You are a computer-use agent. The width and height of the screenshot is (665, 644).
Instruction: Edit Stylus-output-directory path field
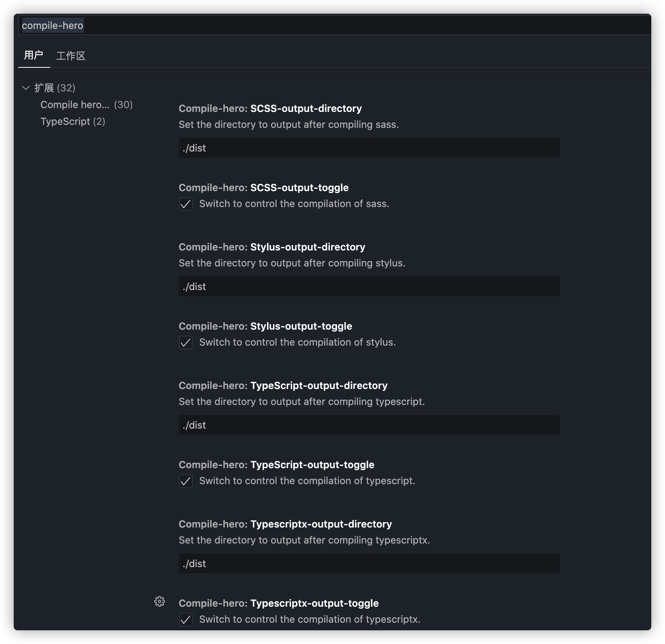369,286
